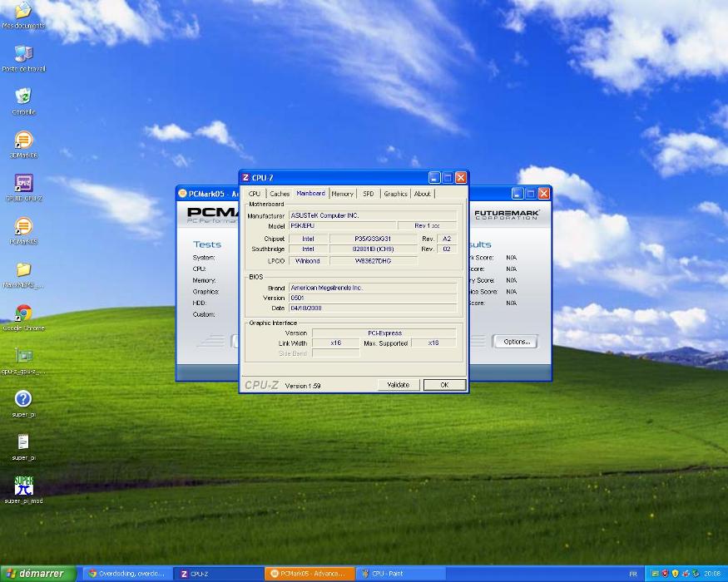The height and width of the screenshot is (582, 728).
Task: Switch to the Graphics tab in CPU-Z
Action: point(395,194)
